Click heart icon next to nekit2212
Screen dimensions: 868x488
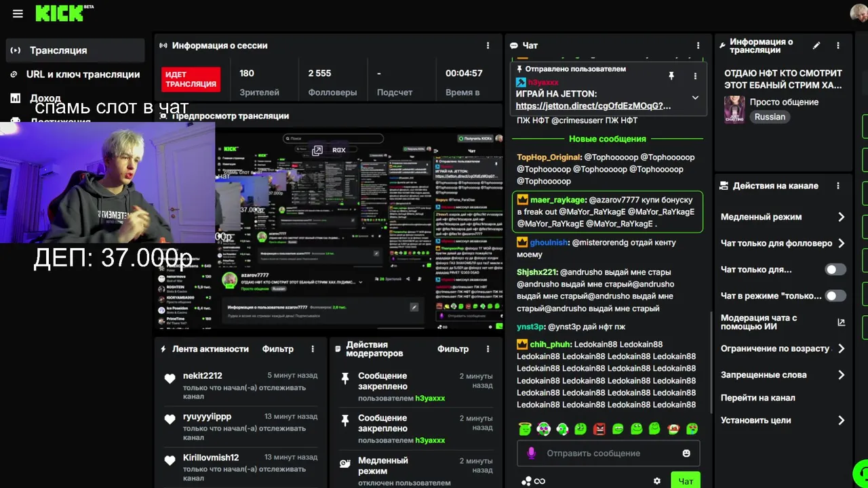click(170, 379)
